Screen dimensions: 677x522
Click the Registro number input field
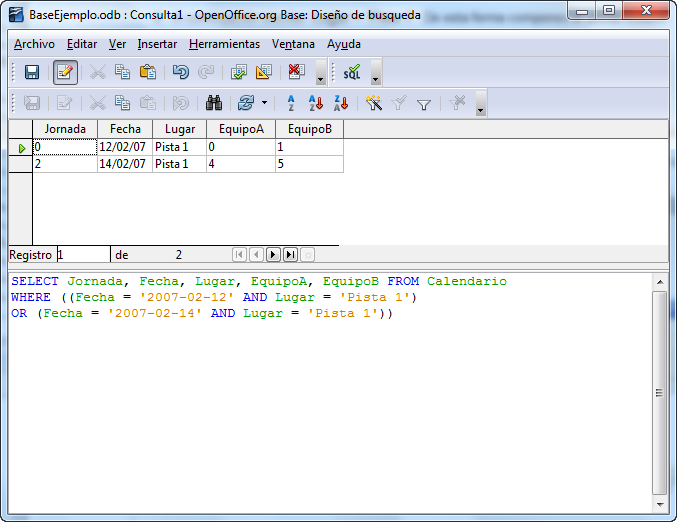point(83,255)
